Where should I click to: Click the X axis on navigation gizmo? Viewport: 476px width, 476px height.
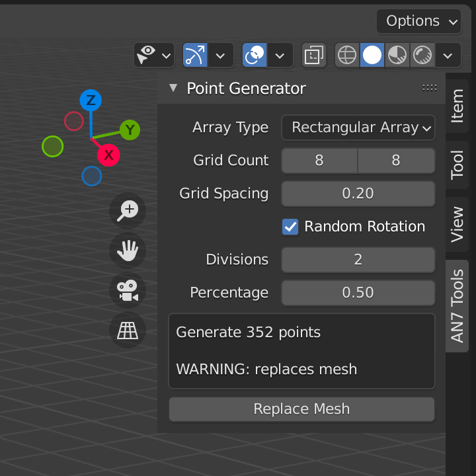point(108,155)
